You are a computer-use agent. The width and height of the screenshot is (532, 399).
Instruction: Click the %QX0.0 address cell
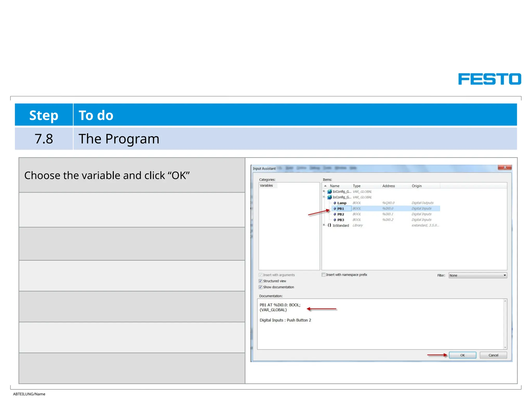(388, 203)
